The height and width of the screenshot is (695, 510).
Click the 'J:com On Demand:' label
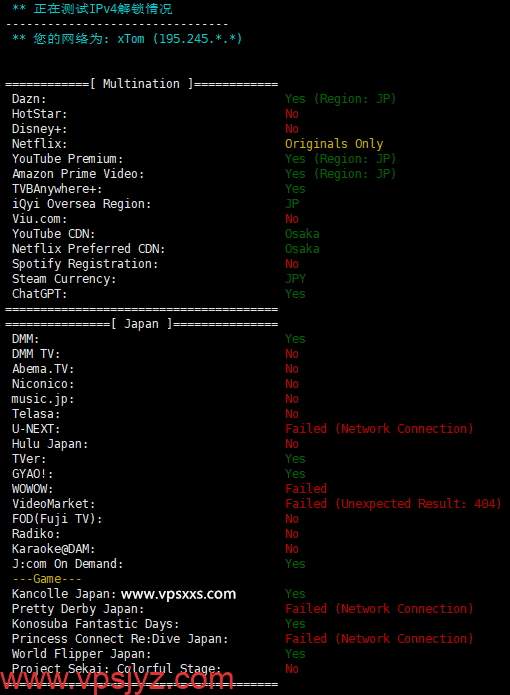tap(67, 564)
